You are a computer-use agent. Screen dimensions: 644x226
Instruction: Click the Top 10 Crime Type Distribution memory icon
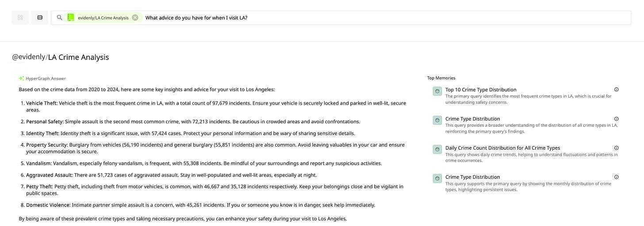pos(437,91)
